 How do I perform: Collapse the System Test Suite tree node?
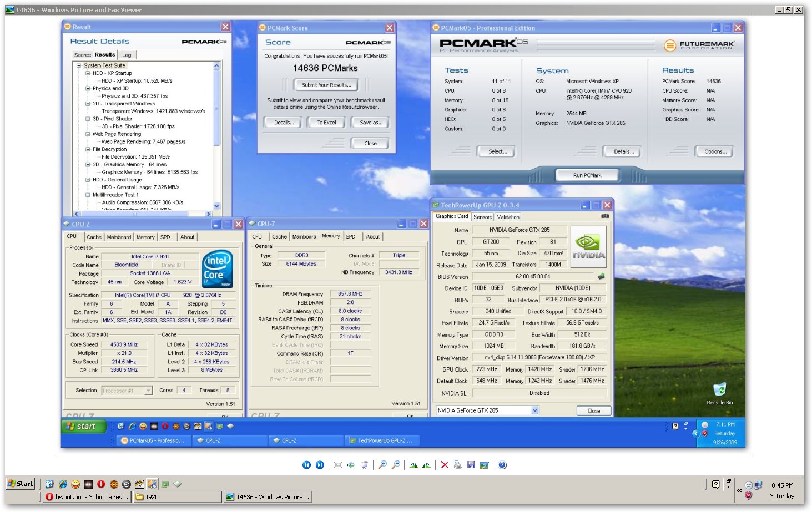(x=78, y=65)
